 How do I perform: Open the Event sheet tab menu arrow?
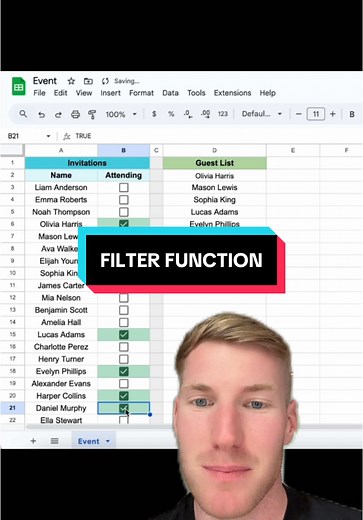click(108, 441)
